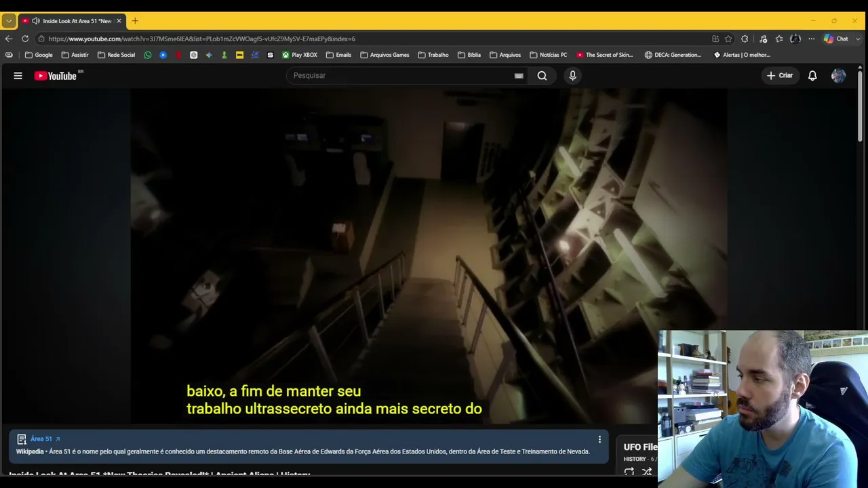
Task: Open the white S bookmark icon
Action: [271, 55]
